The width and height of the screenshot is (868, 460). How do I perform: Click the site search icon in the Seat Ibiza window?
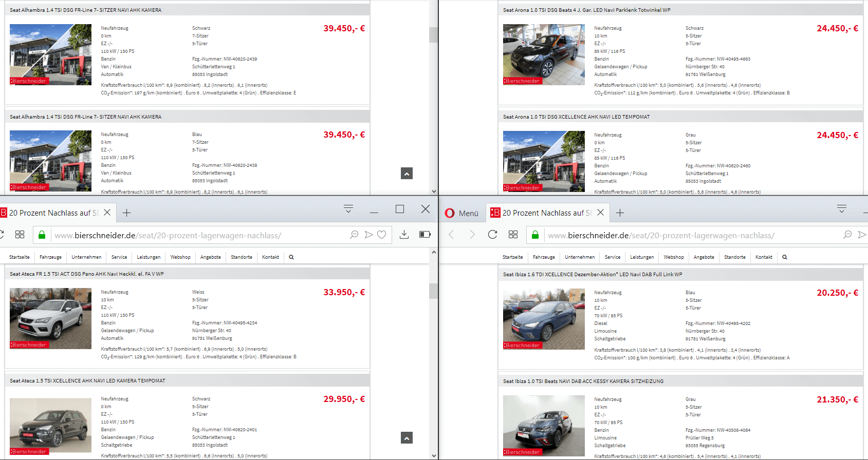pos(785,257)
